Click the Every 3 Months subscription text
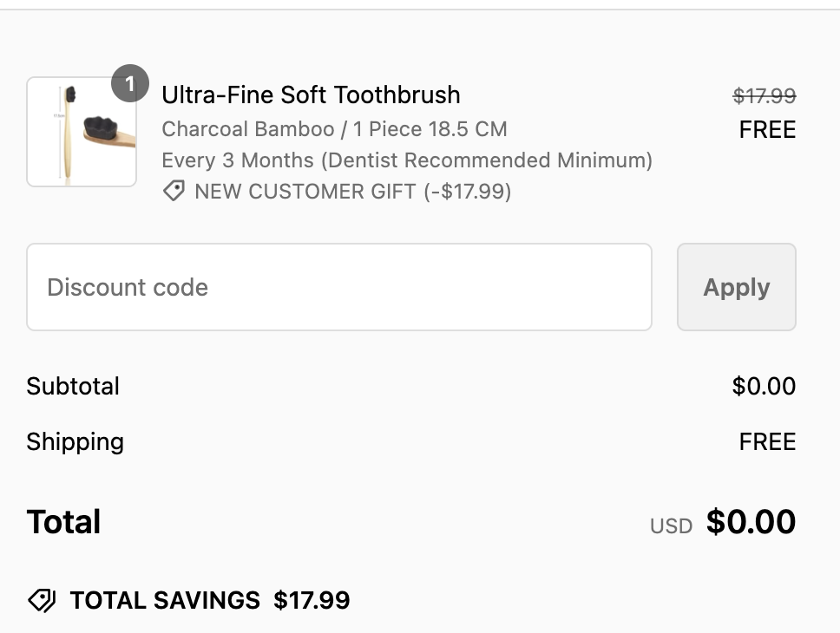This screenshot has width=840, height=633. (x=406, y=160)
